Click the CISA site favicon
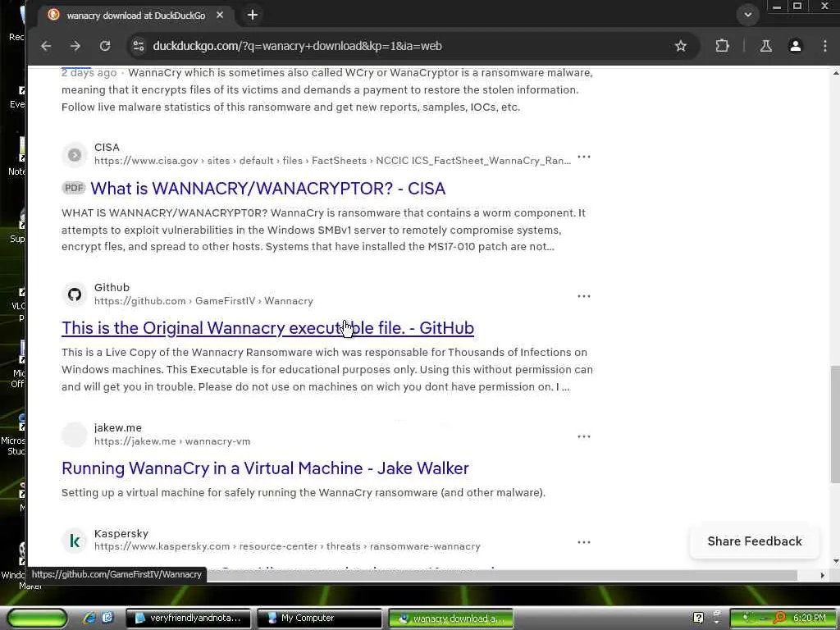The height and width of the screenshot is (630, 840). [x=75, y=155]
